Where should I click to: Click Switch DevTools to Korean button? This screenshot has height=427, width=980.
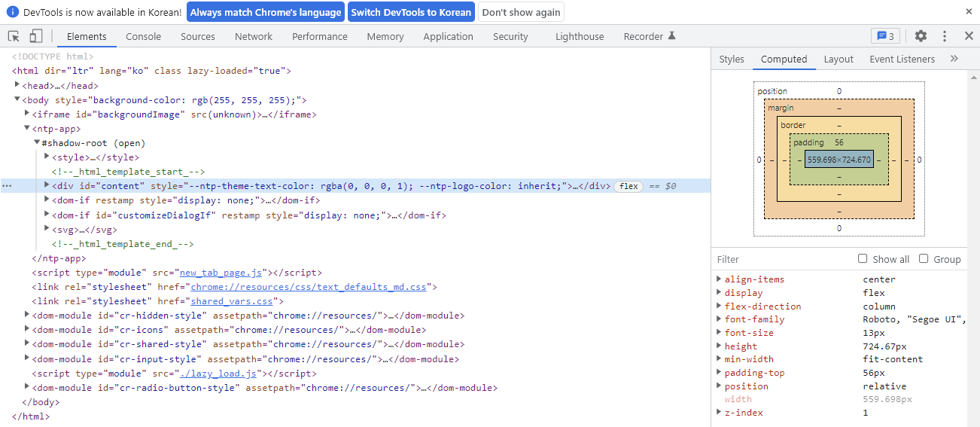pos(411,12)
